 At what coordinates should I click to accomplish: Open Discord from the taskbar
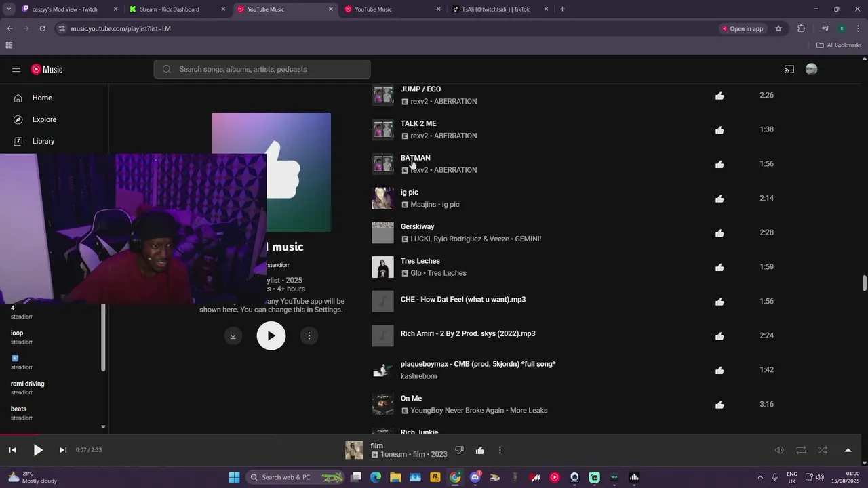pos(475,477)
